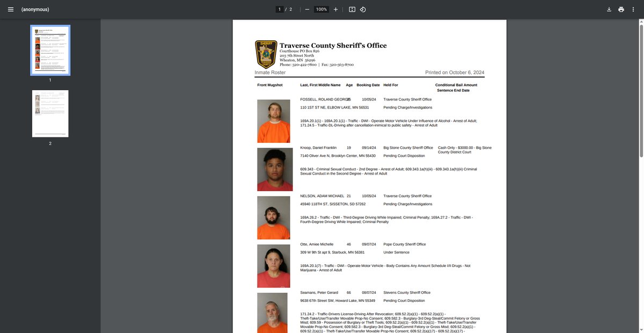Click the Conditional Bail Amount column header
The image size is (644, 333).
pyautogui.click(x=456, y=85)
